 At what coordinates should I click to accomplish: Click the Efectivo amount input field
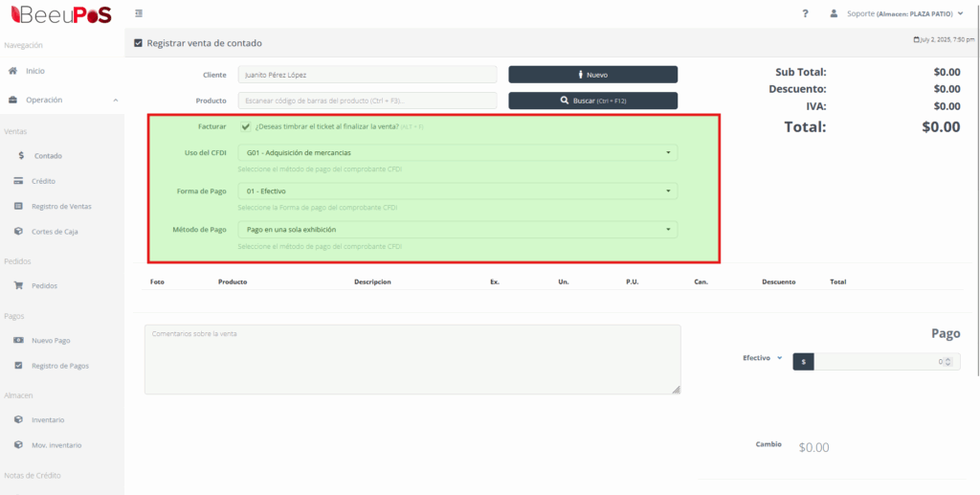887,361
